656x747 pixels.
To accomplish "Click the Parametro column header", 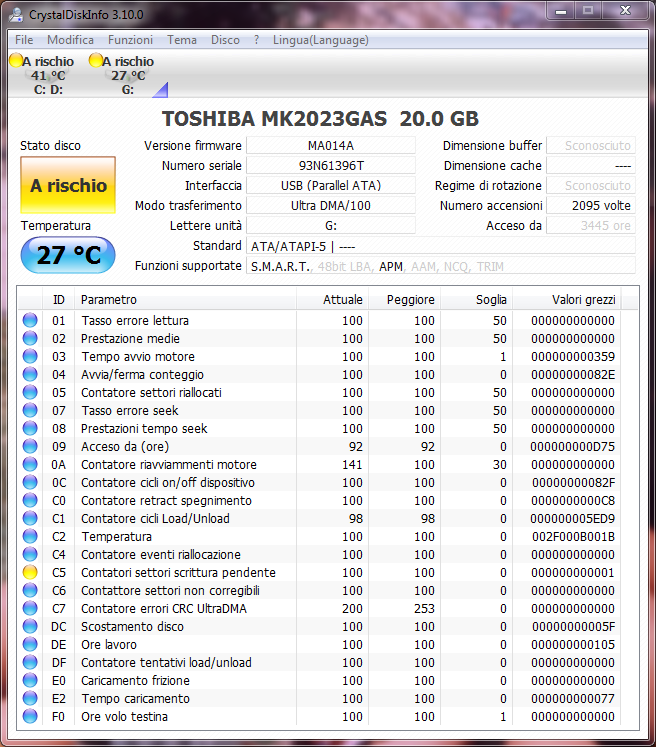I will [185, 300].
